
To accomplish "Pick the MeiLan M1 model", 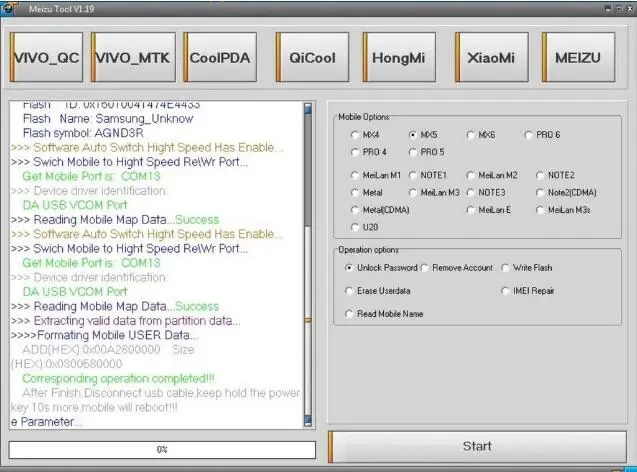I will pos(376,175).
